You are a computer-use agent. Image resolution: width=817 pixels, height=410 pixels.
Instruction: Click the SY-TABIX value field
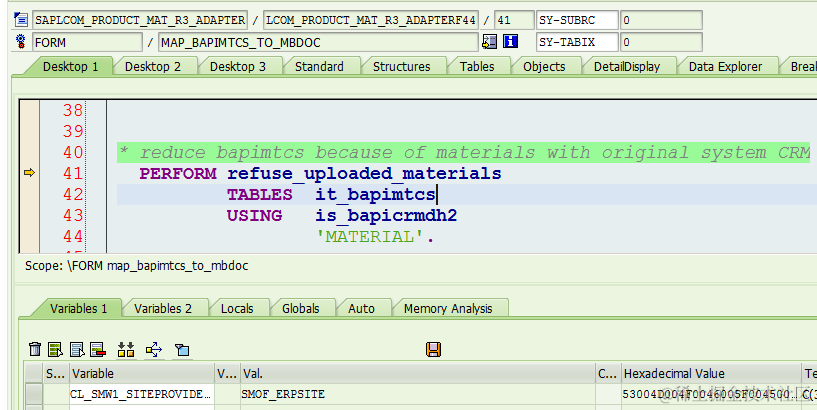(x=661, y=42)
